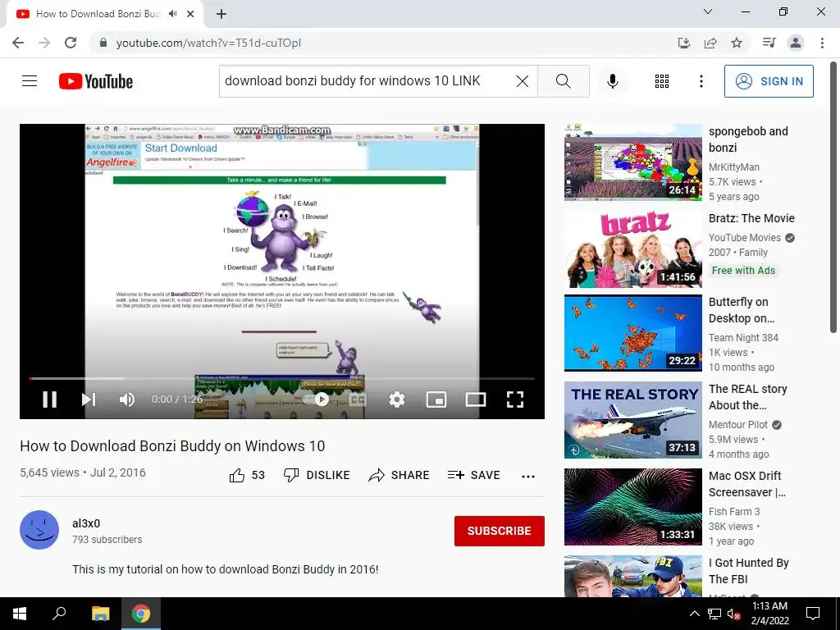This screenshot has height=630, width=840.
Task: Click the install app icon in address bar
Action: point(684,43)
